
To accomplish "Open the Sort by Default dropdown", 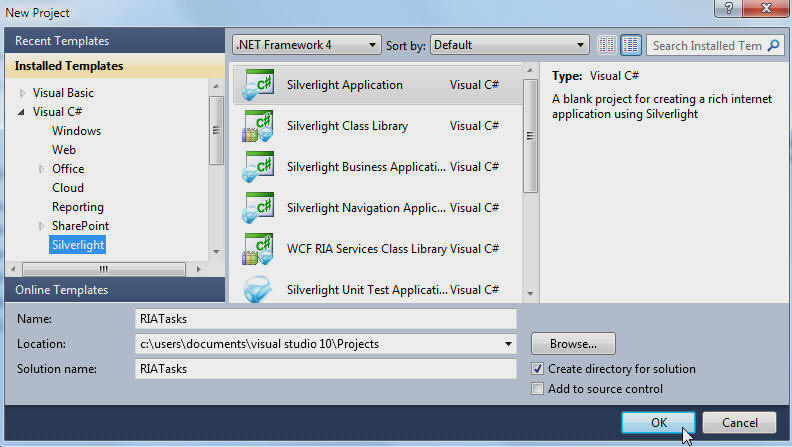I will click(510, 45).
